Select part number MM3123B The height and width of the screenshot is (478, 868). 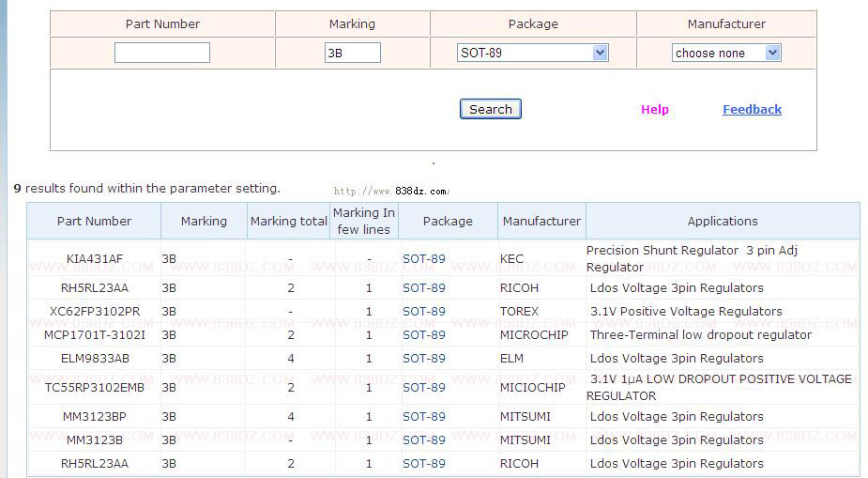pos(95,439)
